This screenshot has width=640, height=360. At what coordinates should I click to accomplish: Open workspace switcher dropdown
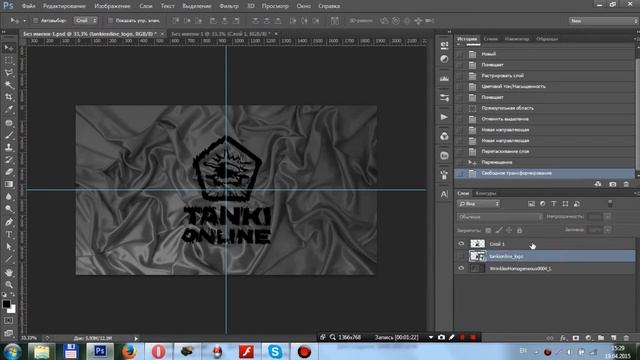pyautogui.click(x=603, y=20)
